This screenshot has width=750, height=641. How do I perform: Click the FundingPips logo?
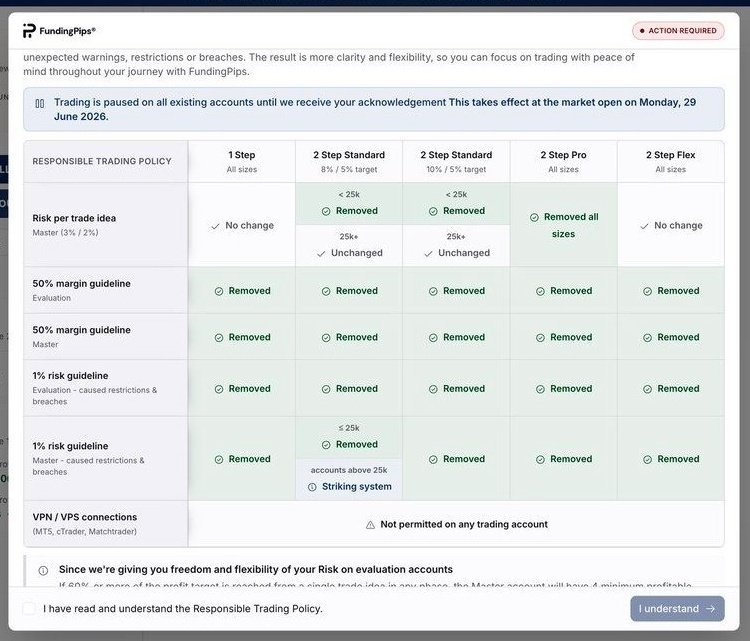[59, 31]
